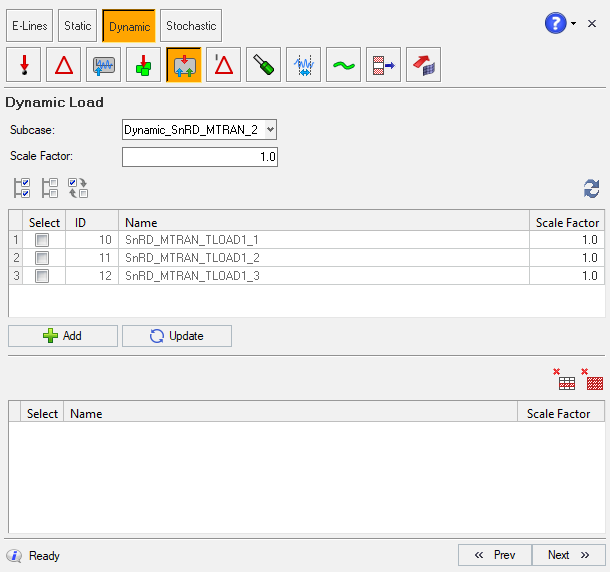Click the green wave curve icon
The image size is (610, 572).
(x=343, y=65)
